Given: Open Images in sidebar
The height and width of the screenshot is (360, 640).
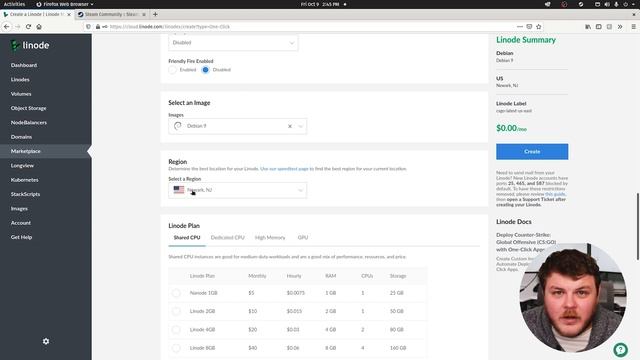Looking at the screenshot, I should click(19, 209).
